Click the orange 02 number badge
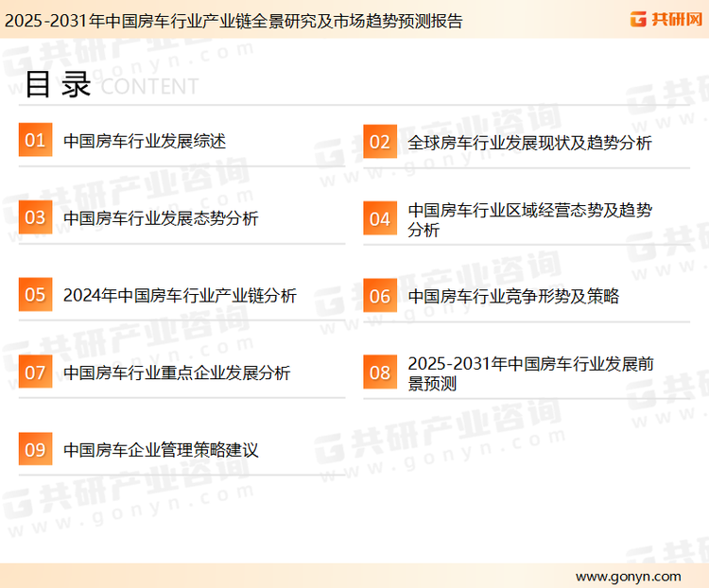This screenshot has width=709, height=588. tap(380, 142)
